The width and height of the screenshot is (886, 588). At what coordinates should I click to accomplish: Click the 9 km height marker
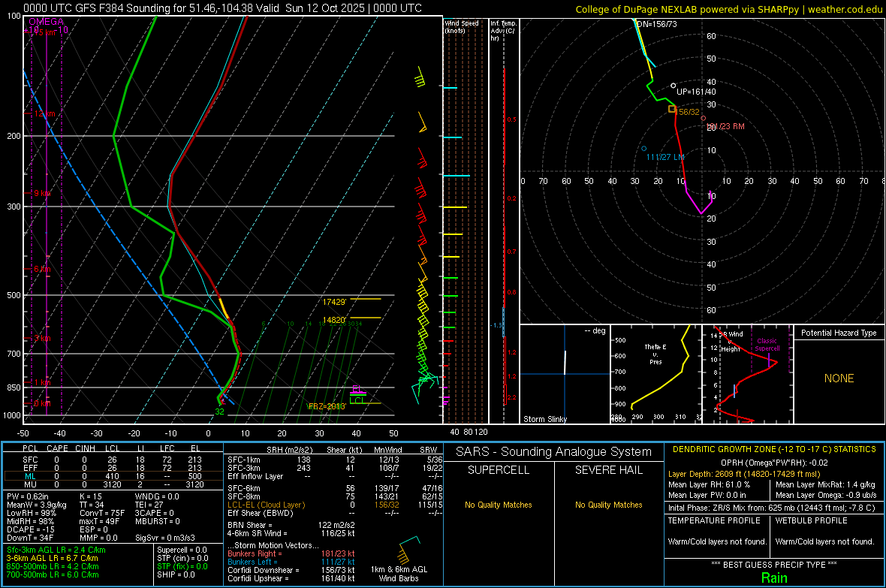point(42,193)
